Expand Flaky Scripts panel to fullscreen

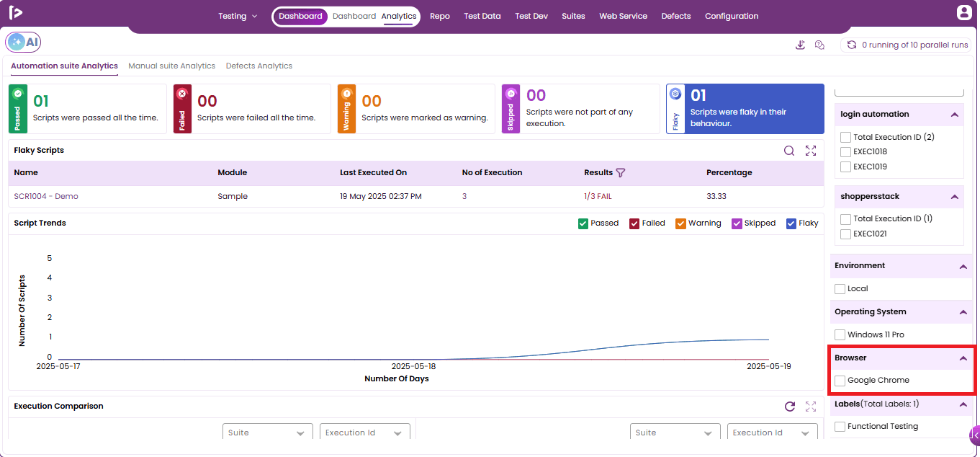[x=811, y=151]
